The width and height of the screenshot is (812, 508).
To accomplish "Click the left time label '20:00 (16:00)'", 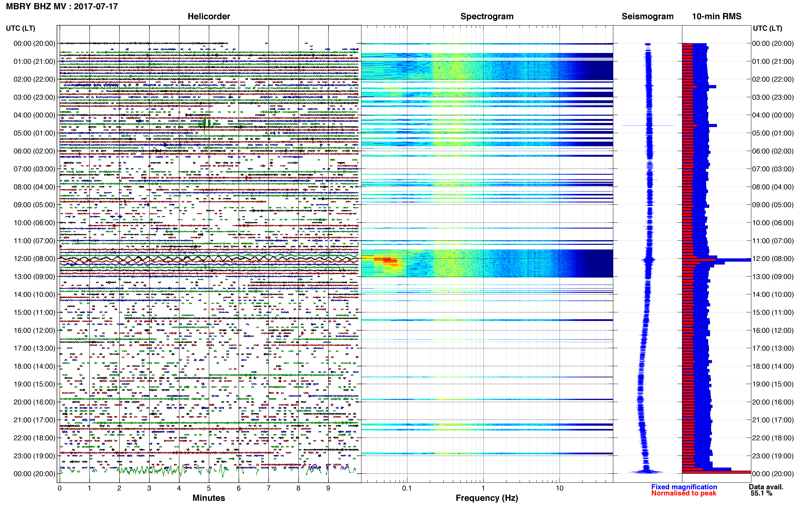I will (34, 402).
